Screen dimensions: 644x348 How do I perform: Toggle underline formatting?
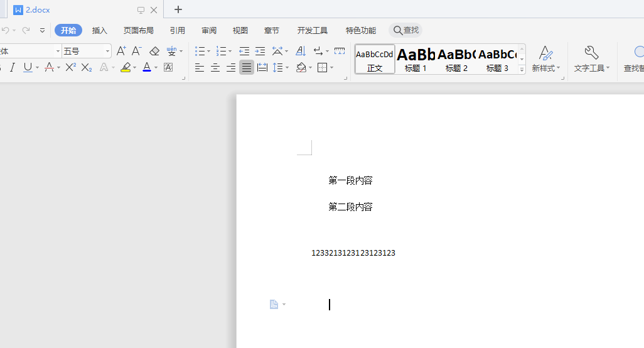(28, 67)
